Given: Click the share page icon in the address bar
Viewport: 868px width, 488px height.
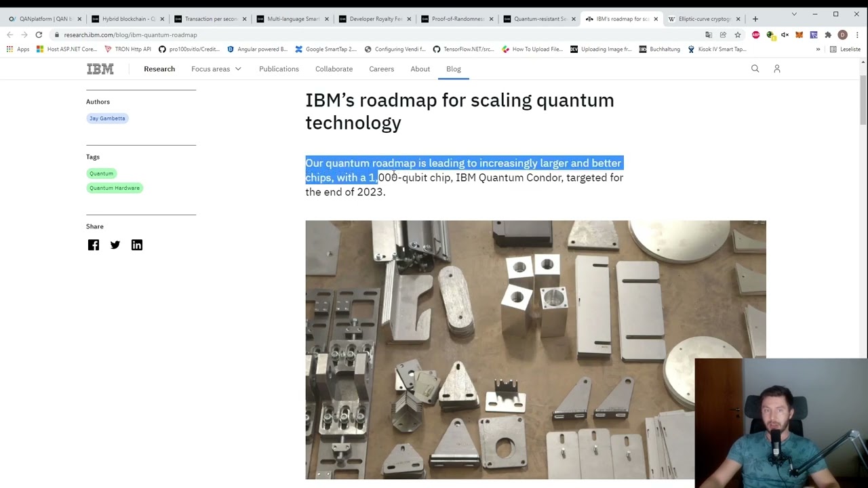Looking at the screenshot, I should [x=723, y=35].
